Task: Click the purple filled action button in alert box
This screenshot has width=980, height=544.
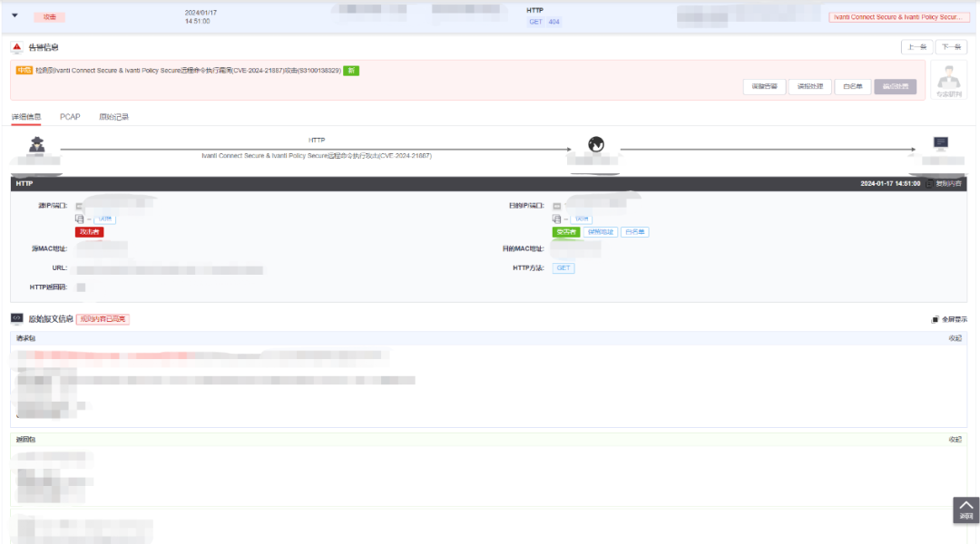Action: (x=896, y=87)
